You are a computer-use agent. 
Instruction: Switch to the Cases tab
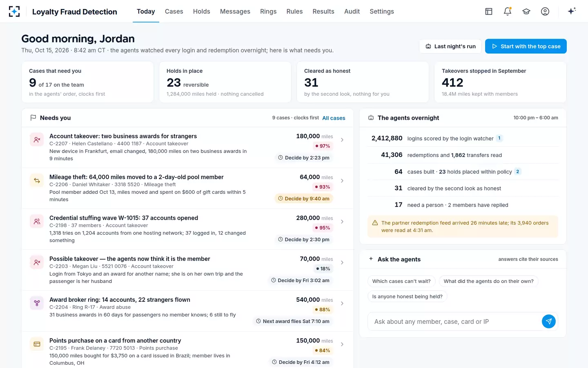click(174, 11)
